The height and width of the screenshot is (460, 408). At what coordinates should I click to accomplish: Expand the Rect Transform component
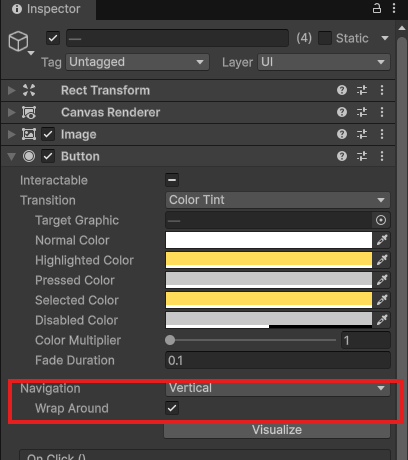[12, 90]
